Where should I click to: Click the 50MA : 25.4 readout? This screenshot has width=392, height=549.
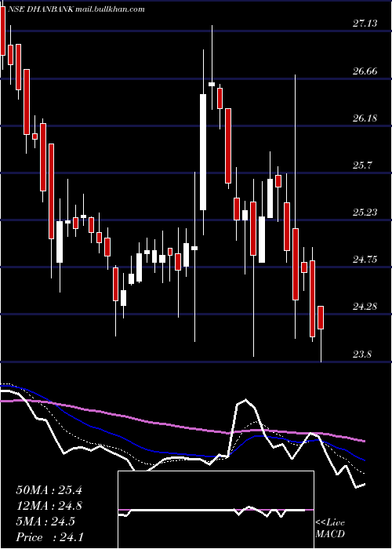pyautogui.click(x=49, y=490)
